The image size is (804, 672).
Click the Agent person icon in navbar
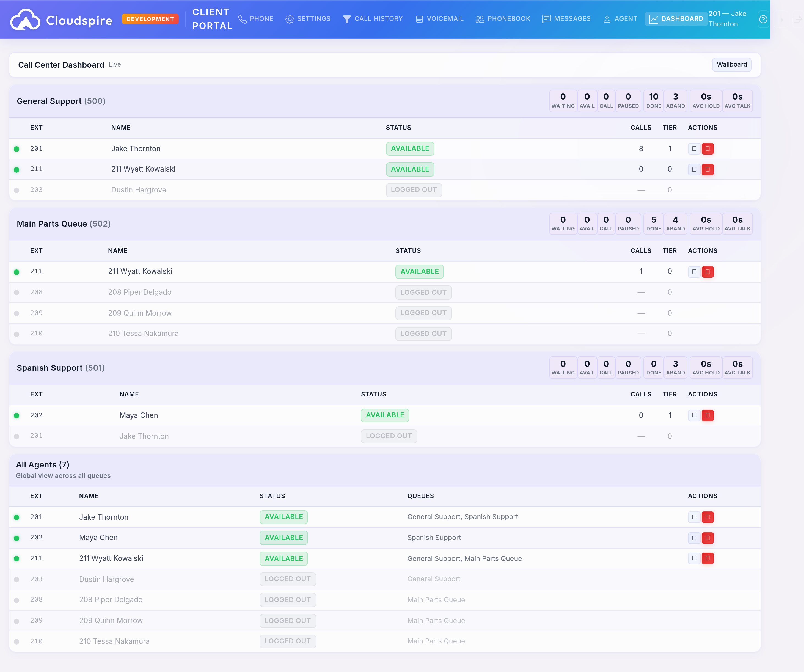(x=607, y=19)
